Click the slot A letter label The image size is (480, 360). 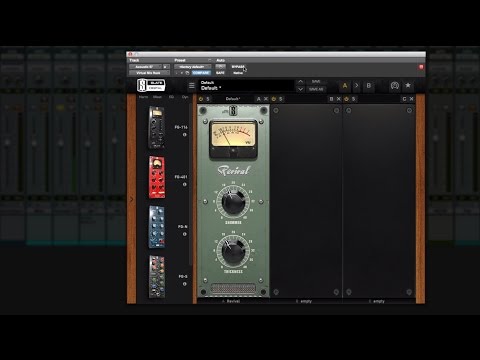[x=259, y=99]
